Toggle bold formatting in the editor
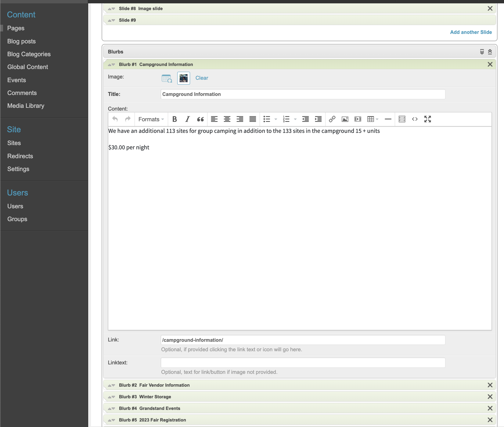Screen dimensions: 504x427 [x=175, y=119]
